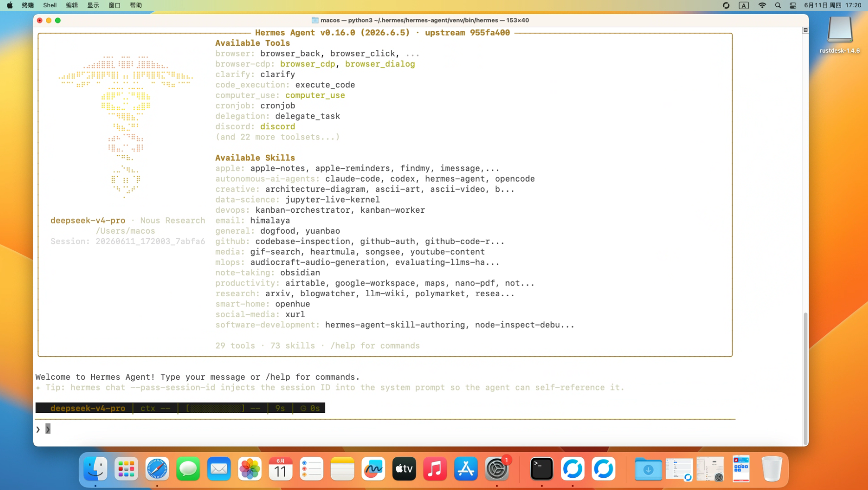This screenshot has width=868, height=490.
Task: Open the 帮助 menu
Action: point(136,5)
